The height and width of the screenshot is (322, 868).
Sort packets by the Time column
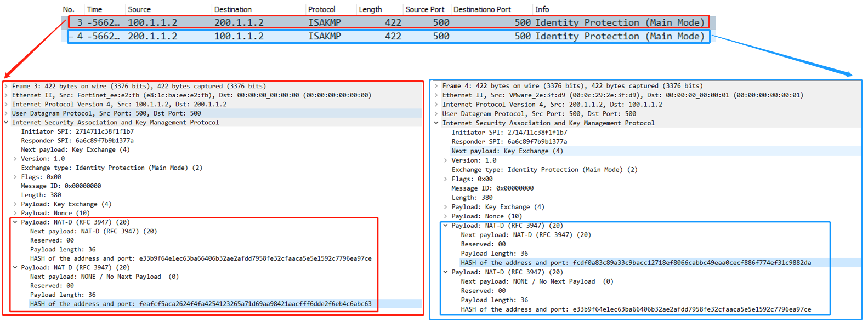pyautogui.click(x=94, y=9)
